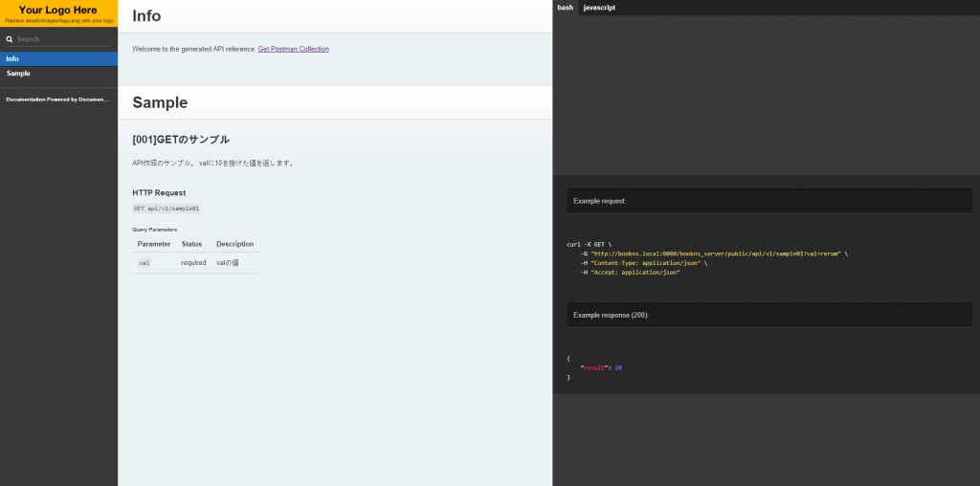Click the GET api/v1/sample01 code snippet
This screenshot has height=486, width=980.
tap(167, 208)
